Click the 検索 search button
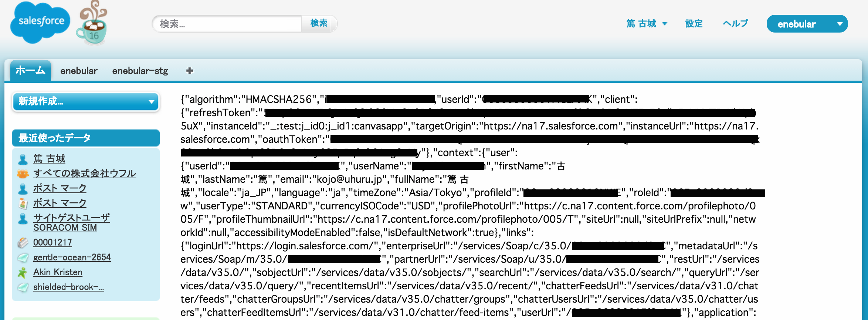Viewport: 868px width, 320px height. (x=319, y=23)
